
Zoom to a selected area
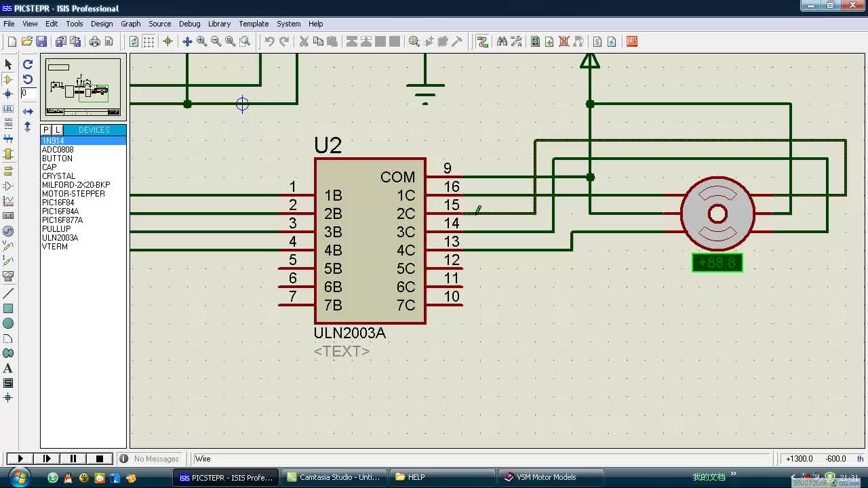(x=245, y=41)
